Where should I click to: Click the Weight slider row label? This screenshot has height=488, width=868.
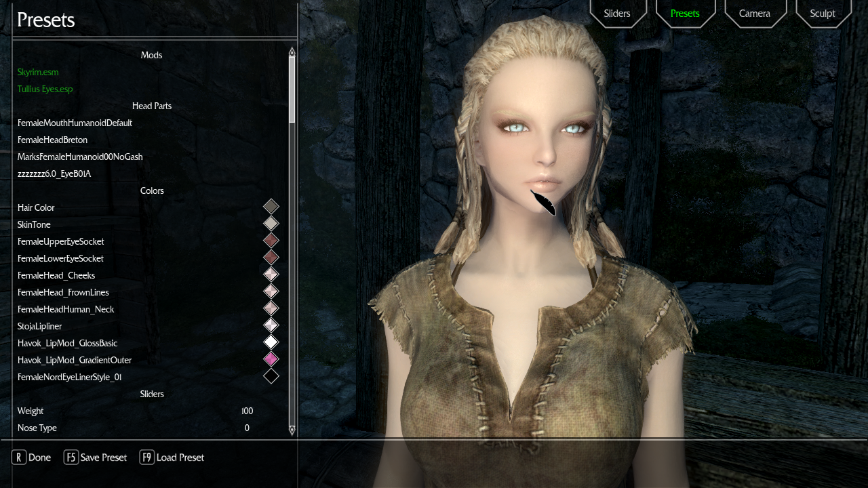tap(31, 411)
